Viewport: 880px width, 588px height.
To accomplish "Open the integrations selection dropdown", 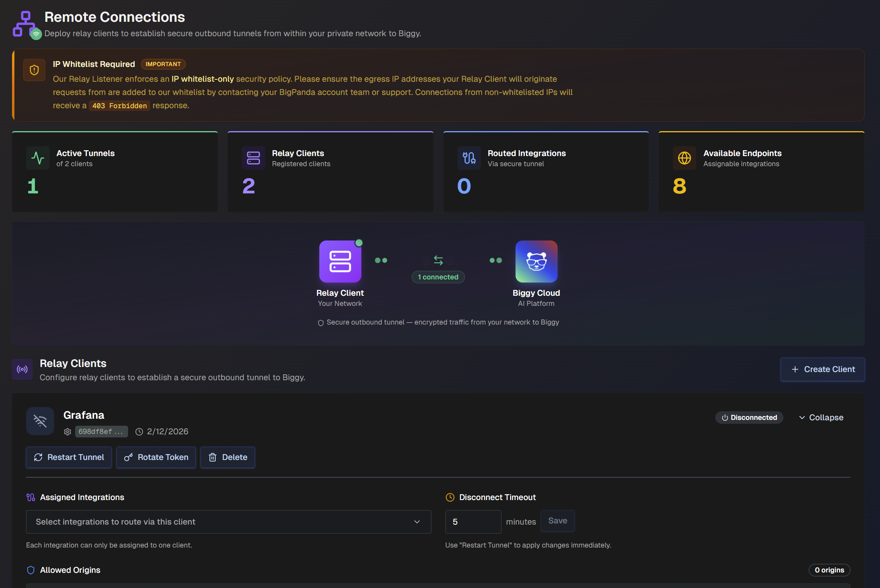I will click(228, 522).
